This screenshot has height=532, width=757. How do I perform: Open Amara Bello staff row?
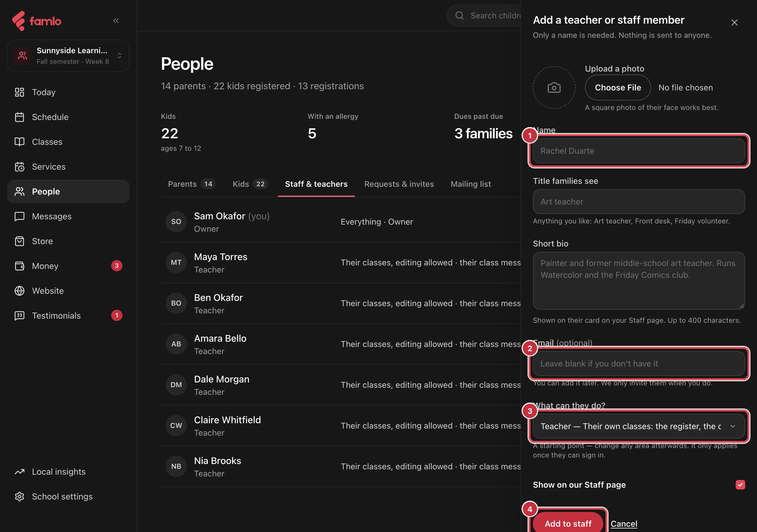341,344
